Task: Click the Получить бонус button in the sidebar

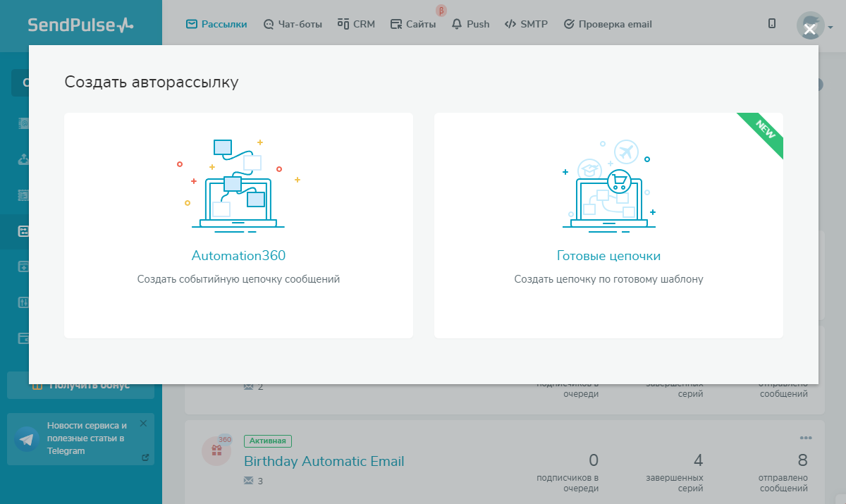Action: coord(80,386)
